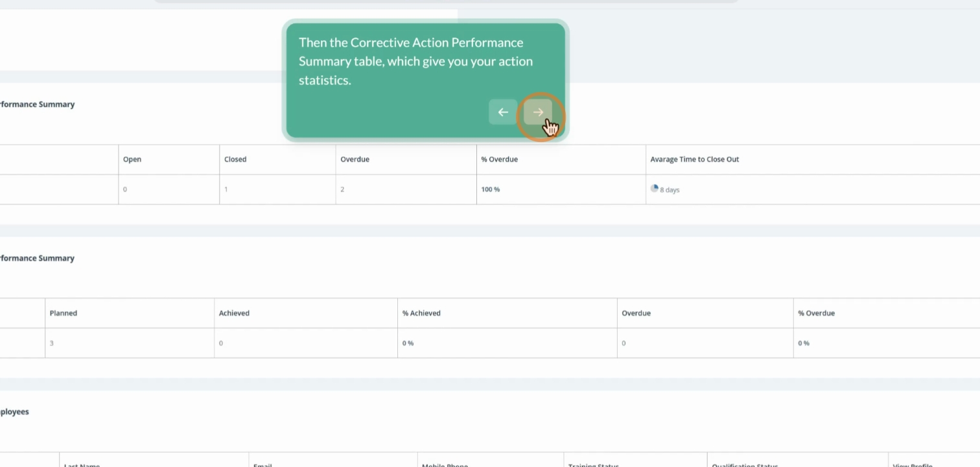Click the 8 days close out value
The height and width of the screenshot is (467, 980).
(x=670, y=190)
